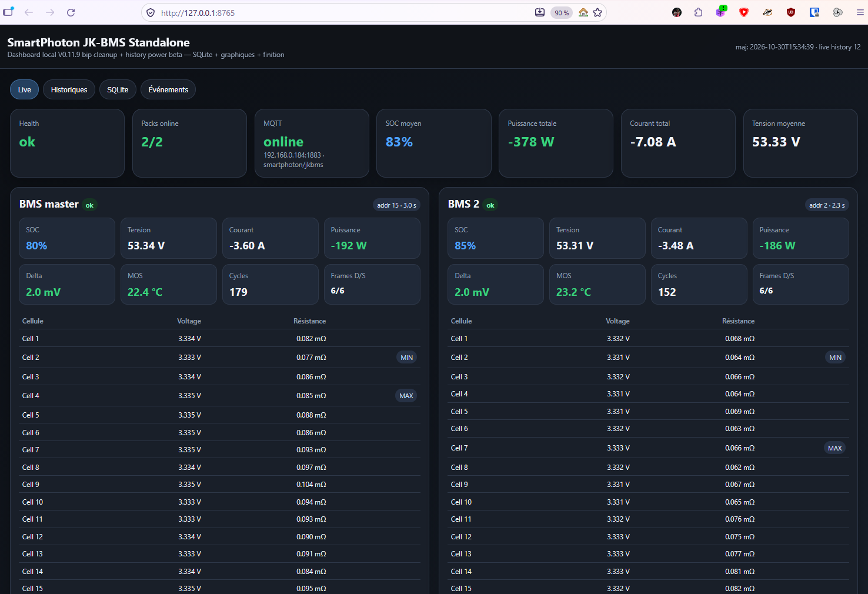Go back with the browser back arrow
Screen dimensions: 868x594
[29, 12]
